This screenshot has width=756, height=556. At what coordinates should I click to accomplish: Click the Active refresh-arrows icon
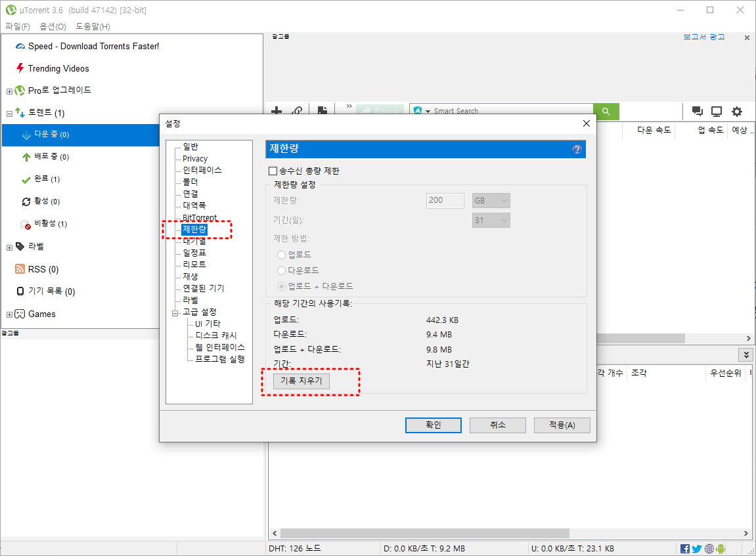point(26,202)
